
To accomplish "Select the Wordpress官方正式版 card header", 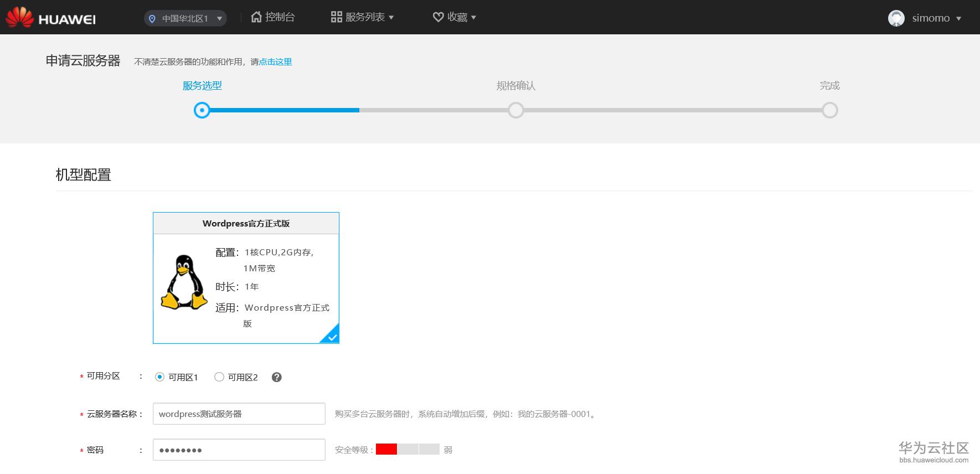I will 246,224.
